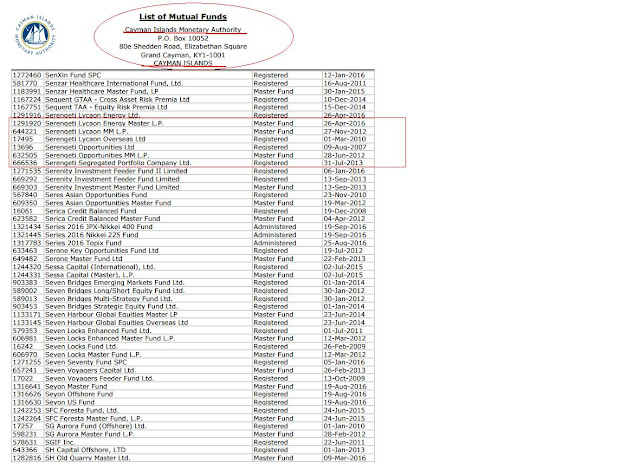
Task: Select SH Old Quarry Master Ltd.
Action: tap(87, 458)
